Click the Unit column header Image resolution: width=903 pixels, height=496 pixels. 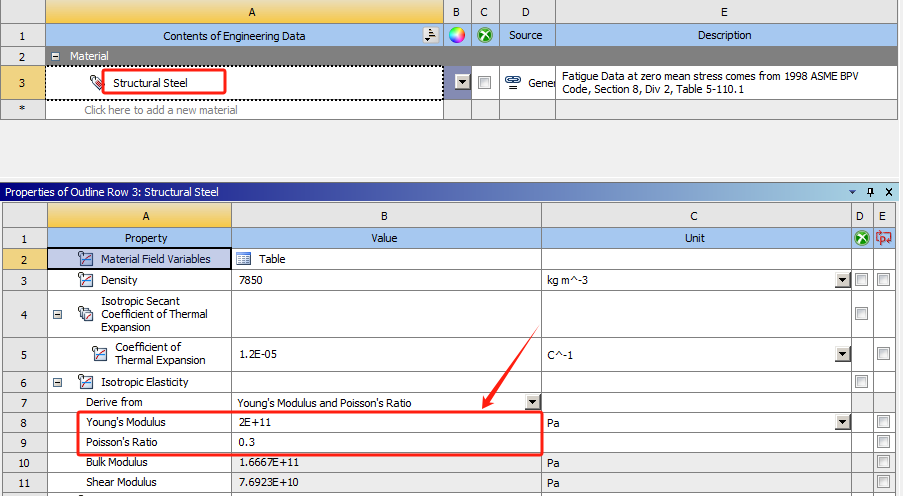[696, 238]
